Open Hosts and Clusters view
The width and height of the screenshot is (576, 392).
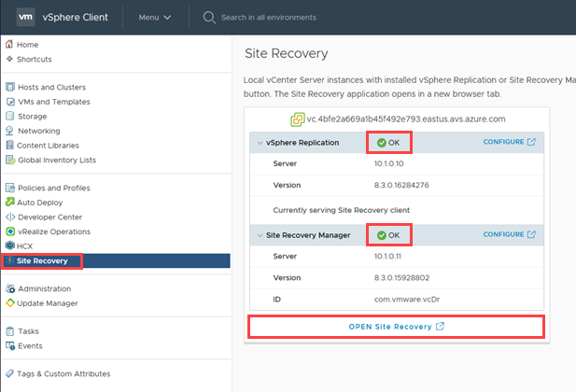[x=51, y=87]
